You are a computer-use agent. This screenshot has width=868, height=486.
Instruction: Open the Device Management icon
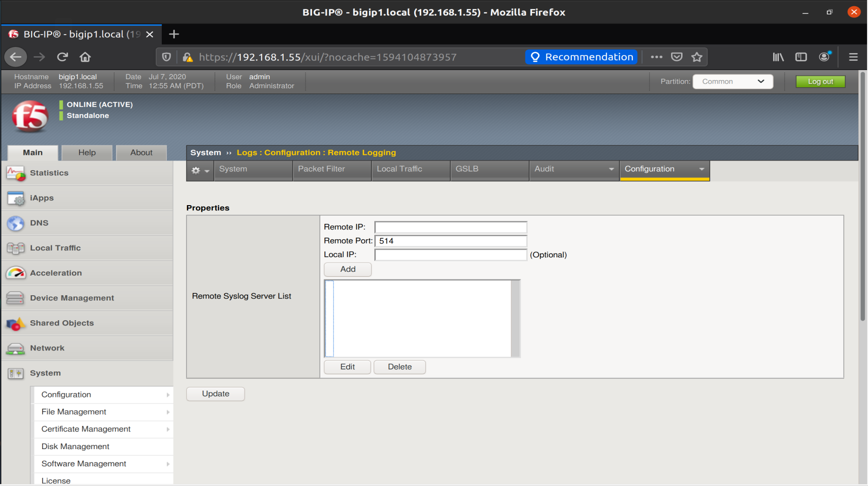pyautogui.click(x=16, y=298)
